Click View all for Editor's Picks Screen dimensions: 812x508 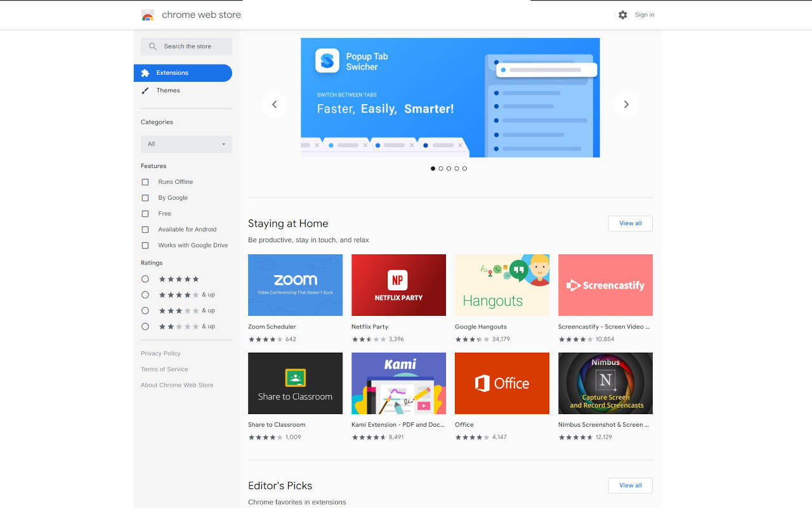tap(631, 485)
